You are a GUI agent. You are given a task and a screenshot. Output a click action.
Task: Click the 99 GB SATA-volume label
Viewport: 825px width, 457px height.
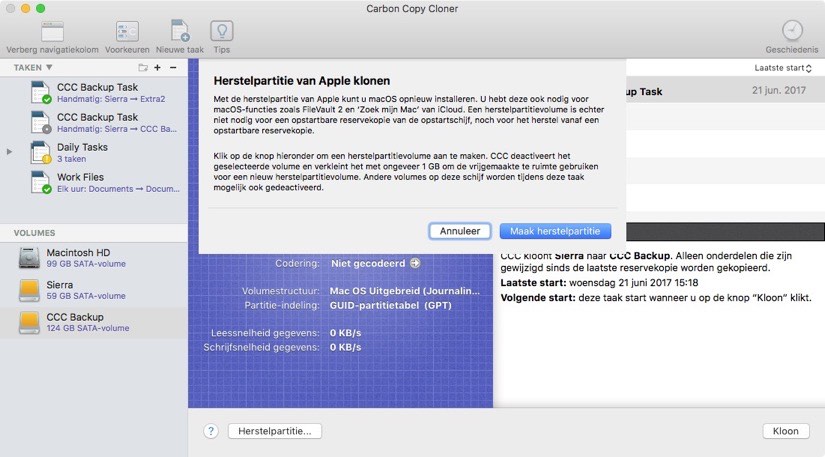86,264
